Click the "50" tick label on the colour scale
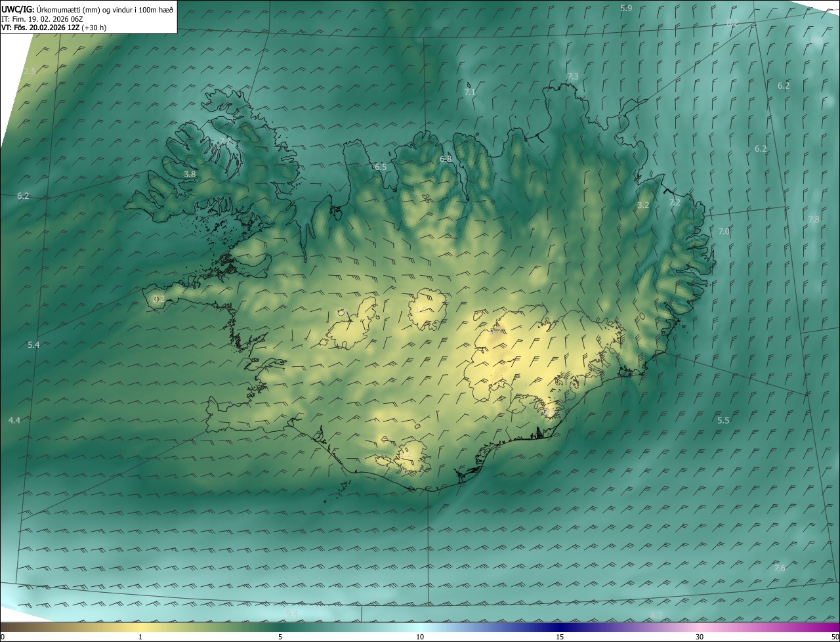The image size is (840, 642). click(x=835, y=637)
